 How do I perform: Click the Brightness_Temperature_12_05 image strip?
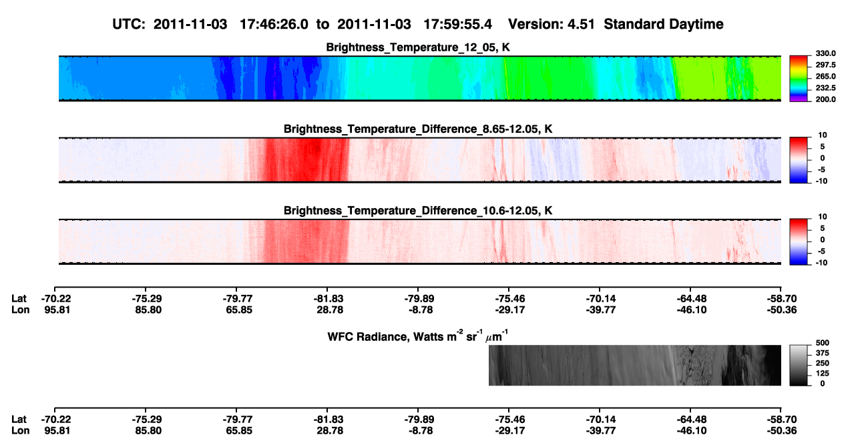click(x=420, y=78)
